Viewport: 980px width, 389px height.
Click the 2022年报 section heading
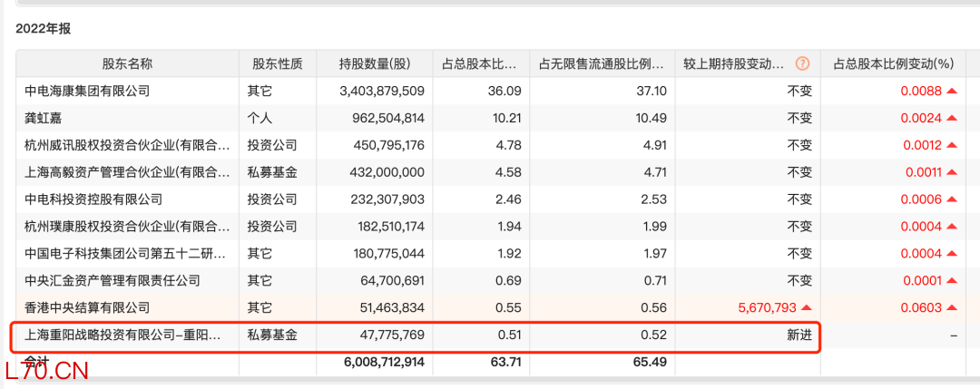pyautogui.click(x=43, y=28)
